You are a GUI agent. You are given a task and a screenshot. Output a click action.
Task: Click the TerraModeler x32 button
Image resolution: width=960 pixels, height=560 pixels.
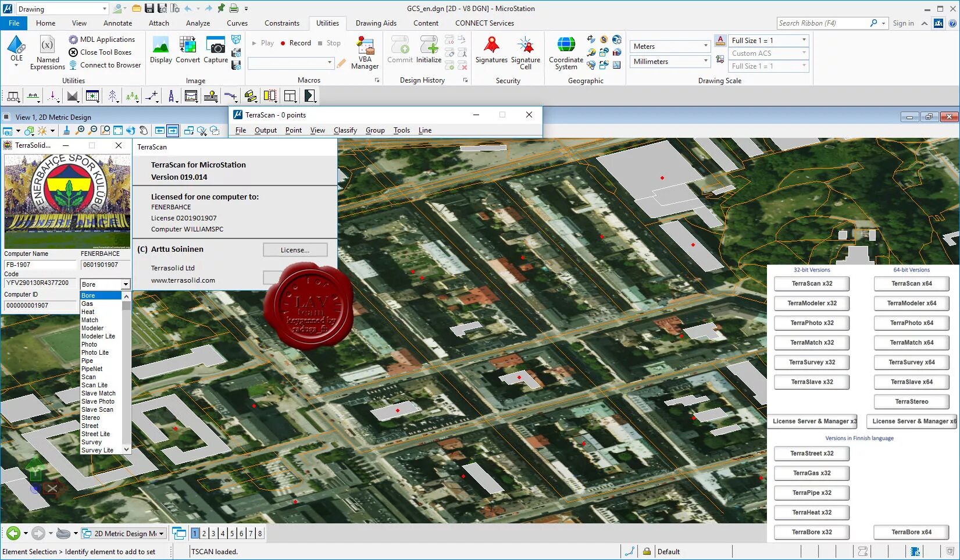click(x=812, y=303)
